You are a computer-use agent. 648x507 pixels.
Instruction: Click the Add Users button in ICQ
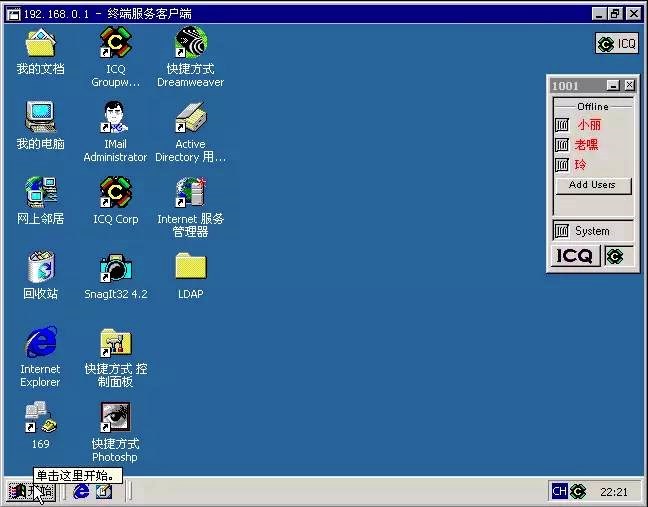coord(592,185)
